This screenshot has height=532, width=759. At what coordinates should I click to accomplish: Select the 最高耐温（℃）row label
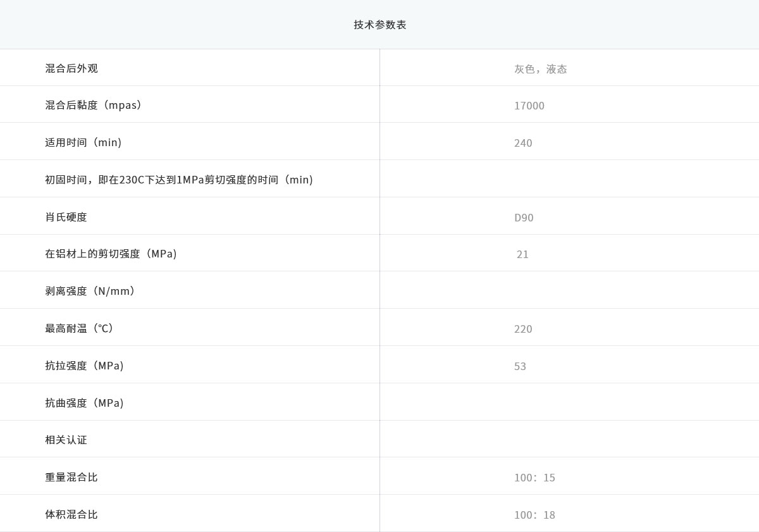pos(78,328)
